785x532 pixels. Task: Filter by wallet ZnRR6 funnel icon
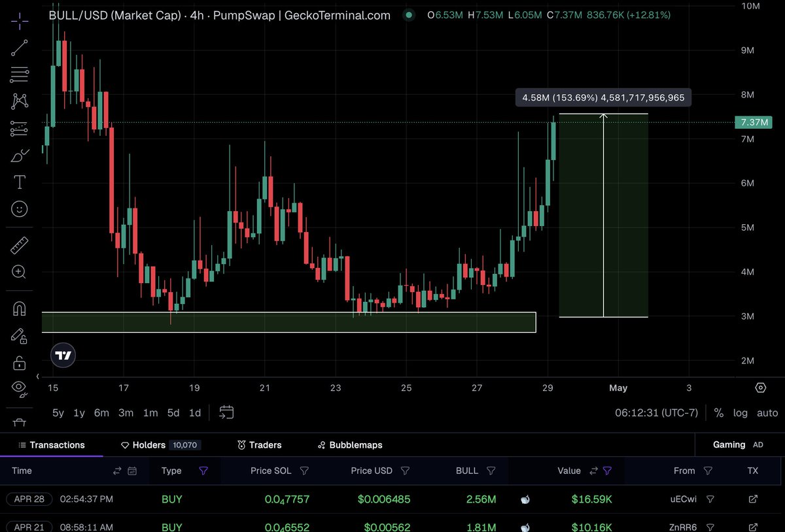coord(710,527)
